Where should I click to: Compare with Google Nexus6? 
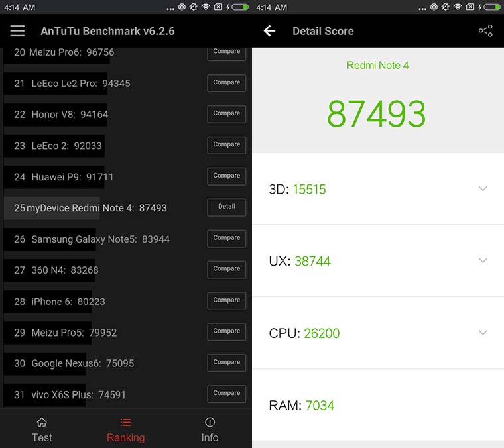(x=227, y=363)
